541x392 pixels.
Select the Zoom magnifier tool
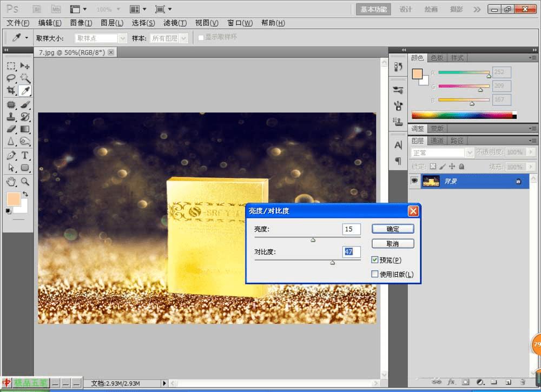click(x=25, y=181)
